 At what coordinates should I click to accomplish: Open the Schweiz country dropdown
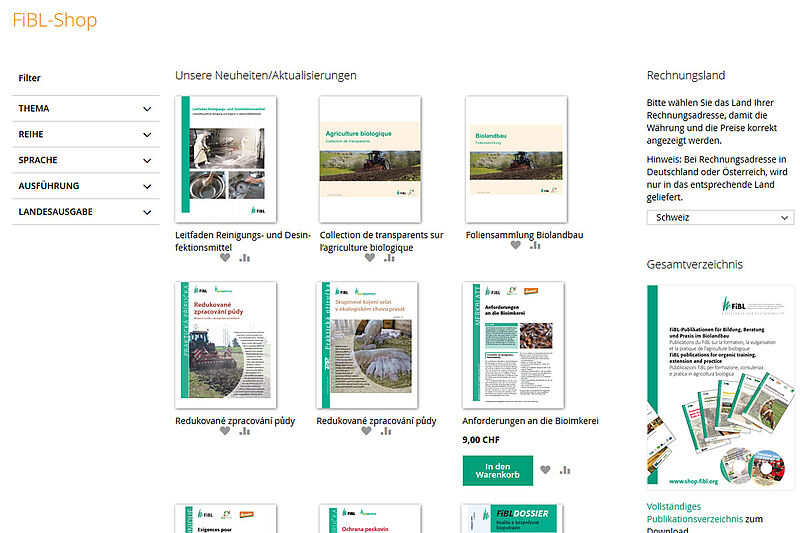[x=720, y=217]
